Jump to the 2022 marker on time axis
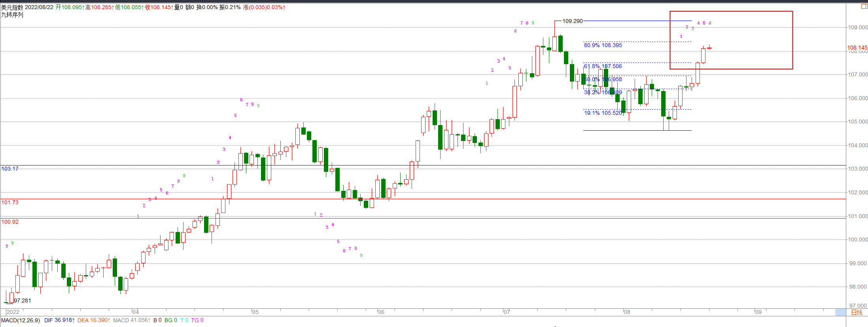Image resolution: width=868 pixels, height=327 pixels. click(x=13, y=312)
